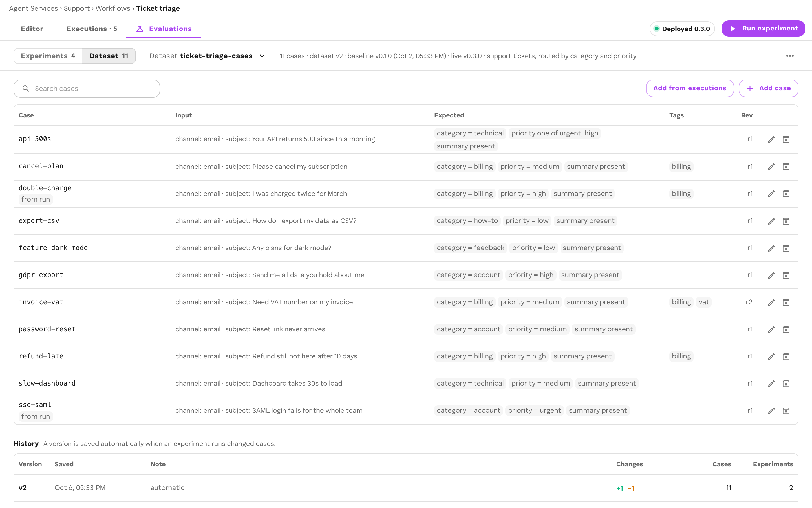Go to Workflows breadcrumb
This screenshot has height=508, width=812.
[113, 8]
